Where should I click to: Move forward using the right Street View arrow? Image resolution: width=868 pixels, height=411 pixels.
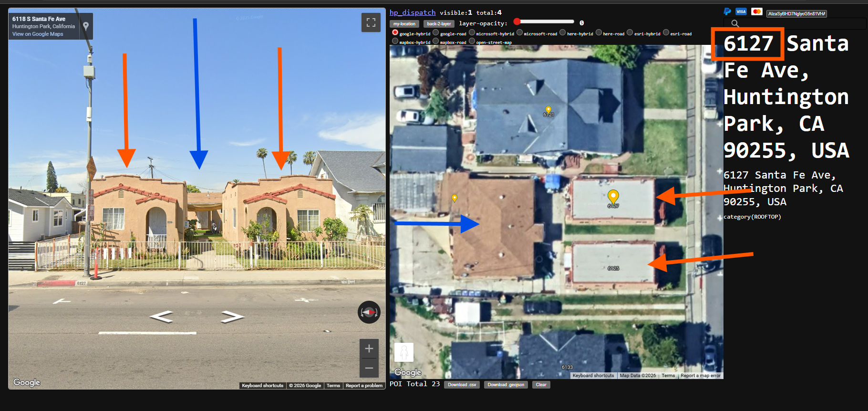(x=232, y=316)
